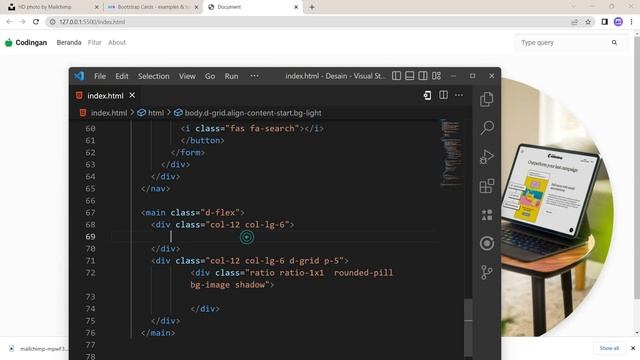This screenshot has width=640, height=360.
Task: Click the laptop circular image on the page
Action: click(557, 207)
